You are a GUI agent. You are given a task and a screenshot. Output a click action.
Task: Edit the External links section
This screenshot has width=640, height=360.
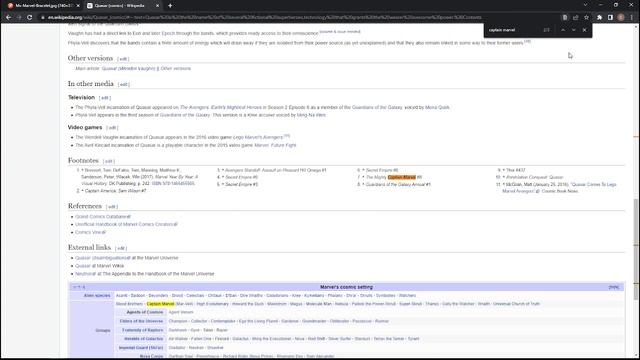[121, 248]
